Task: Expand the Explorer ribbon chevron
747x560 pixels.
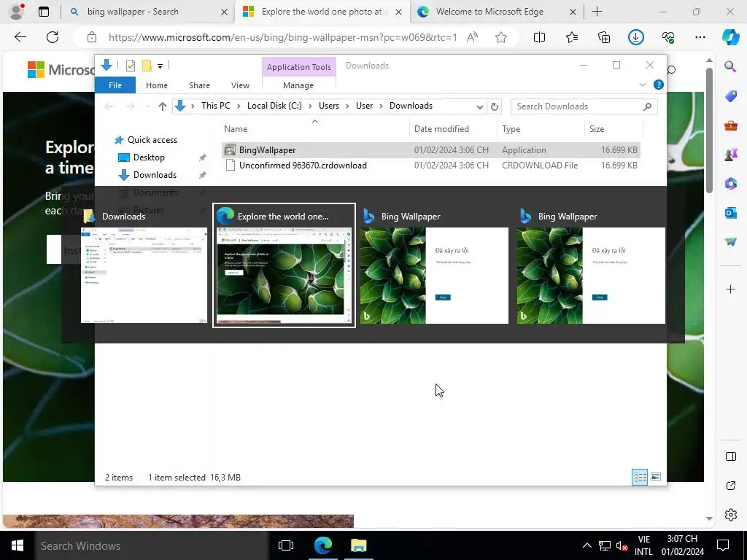Action: [642, 85]
